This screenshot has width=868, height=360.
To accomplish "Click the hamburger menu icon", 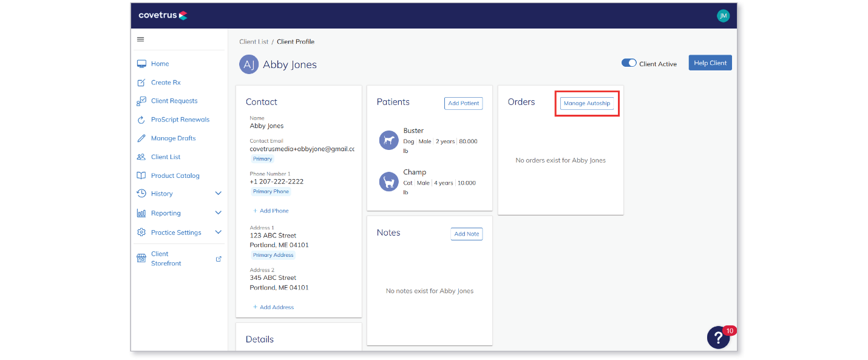I will click(x=141, y=39).
